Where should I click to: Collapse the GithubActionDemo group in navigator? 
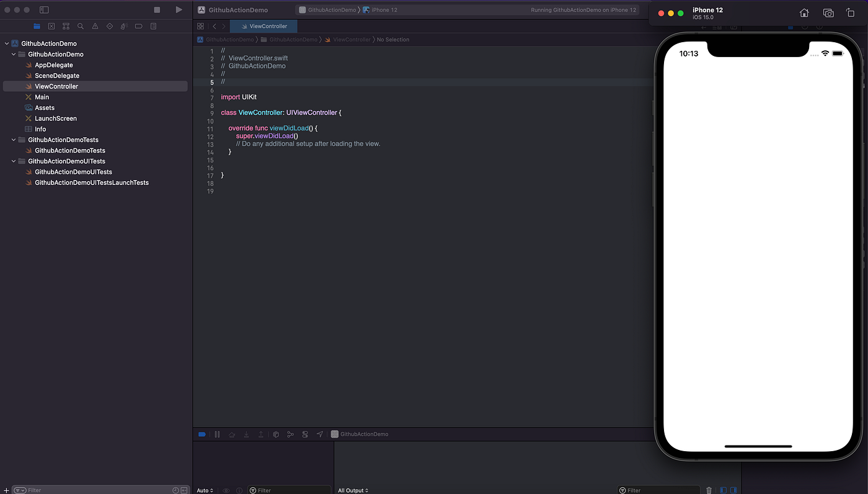coord(13,54)
